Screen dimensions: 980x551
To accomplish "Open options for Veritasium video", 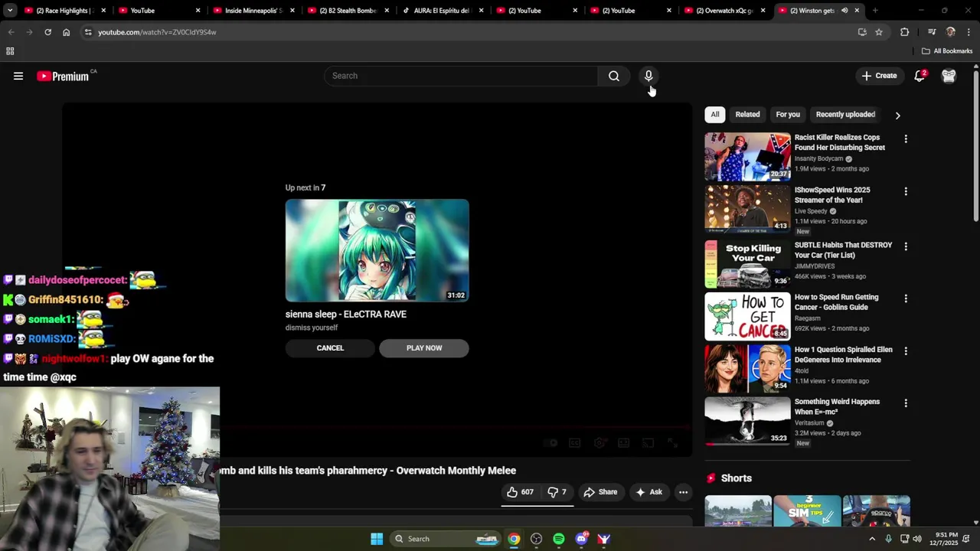I will coord(906,403).
